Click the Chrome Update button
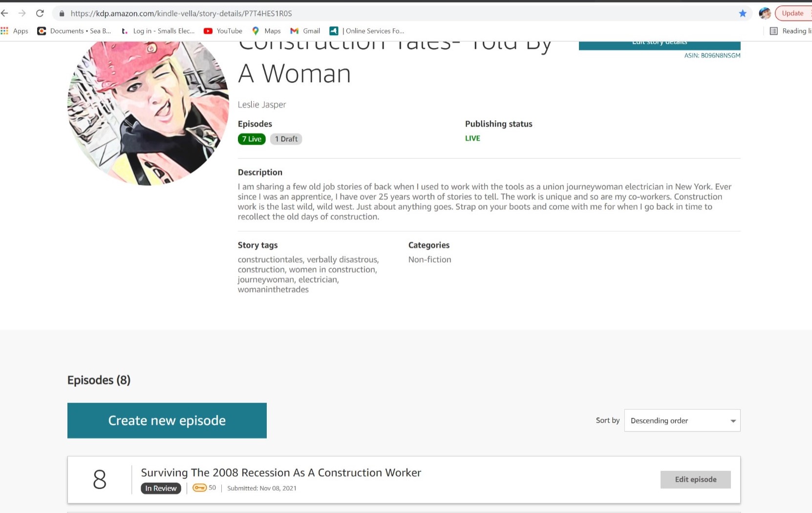812x513 pixels. point(792,13)
